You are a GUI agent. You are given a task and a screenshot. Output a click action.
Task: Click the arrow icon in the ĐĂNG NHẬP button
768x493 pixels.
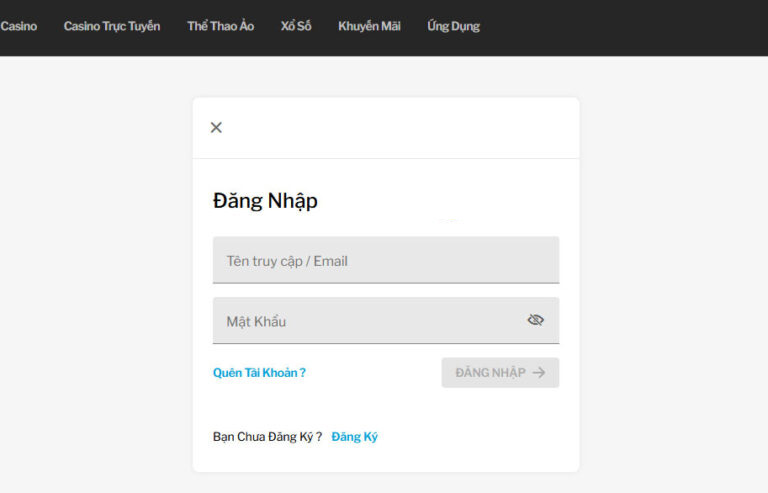[539, 373]
